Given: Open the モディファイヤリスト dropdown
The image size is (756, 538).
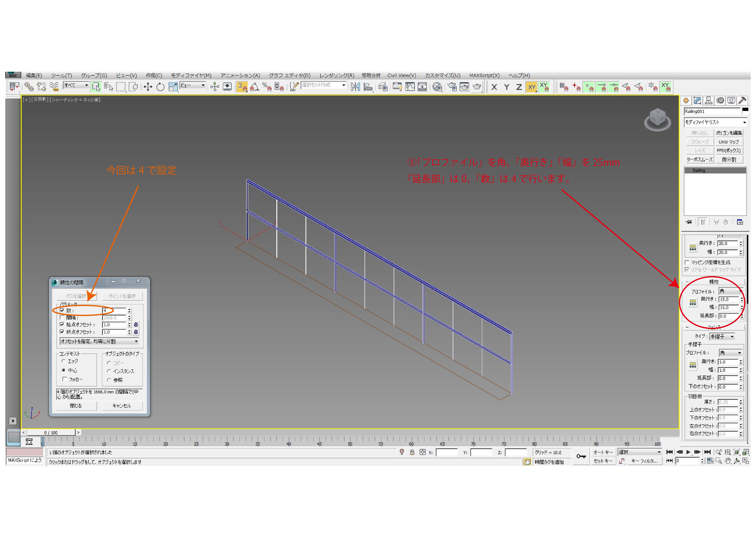Looking at the screenshot, I should pos(715,122).
